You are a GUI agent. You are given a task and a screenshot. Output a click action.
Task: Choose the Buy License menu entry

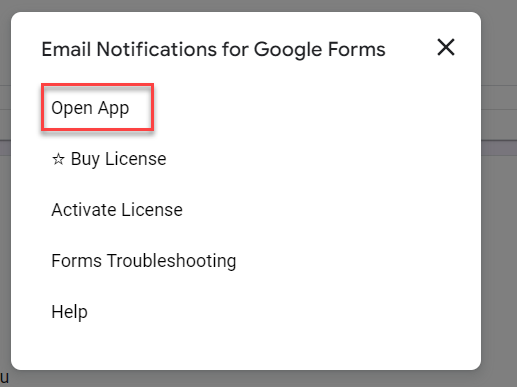click(x=109, y=159)
